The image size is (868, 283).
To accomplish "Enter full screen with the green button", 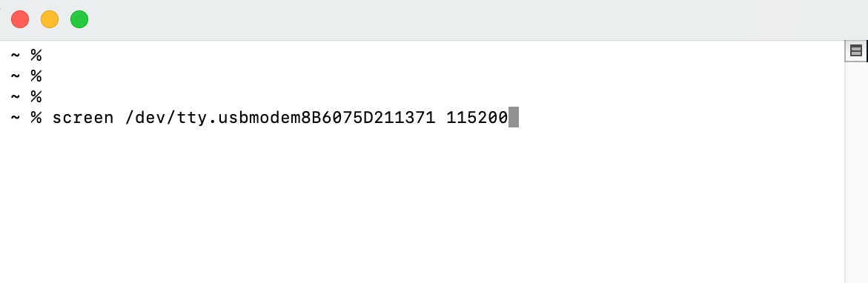I will tap(79, 19).
